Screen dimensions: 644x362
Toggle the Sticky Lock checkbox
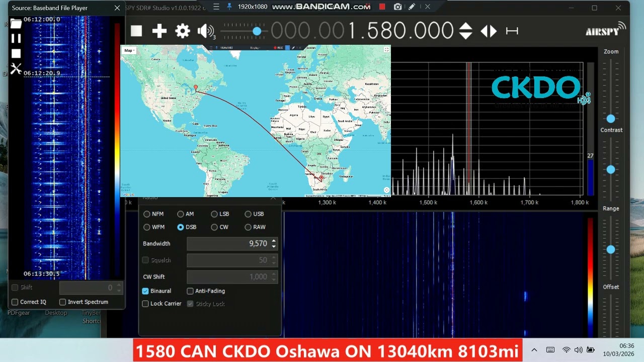click(190, 304)
